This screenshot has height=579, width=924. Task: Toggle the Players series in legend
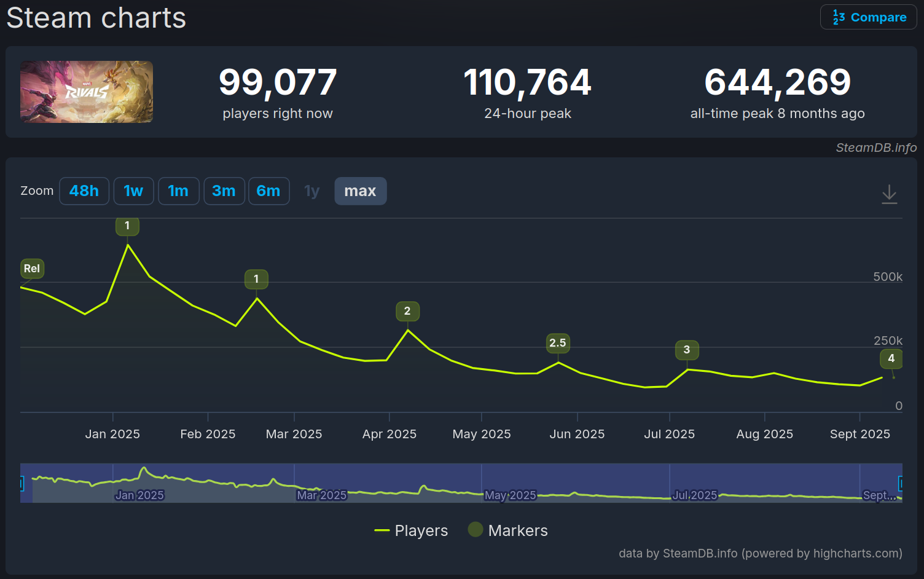(x=411, y=530)
